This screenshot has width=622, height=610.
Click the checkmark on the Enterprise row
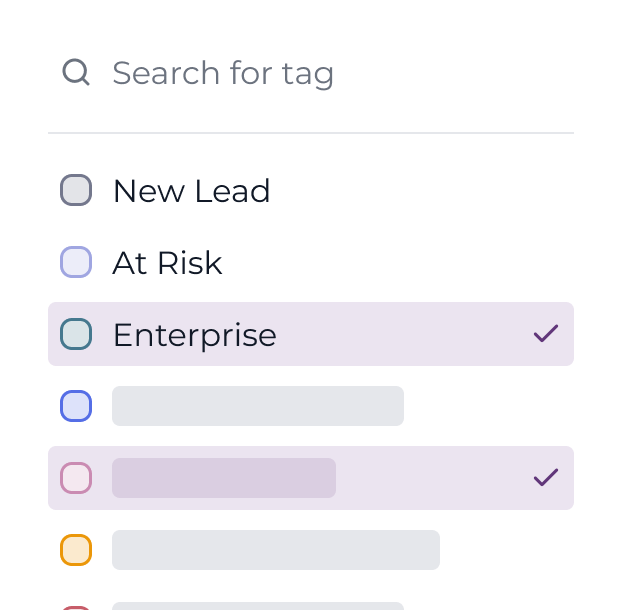[x=546, y=334]
